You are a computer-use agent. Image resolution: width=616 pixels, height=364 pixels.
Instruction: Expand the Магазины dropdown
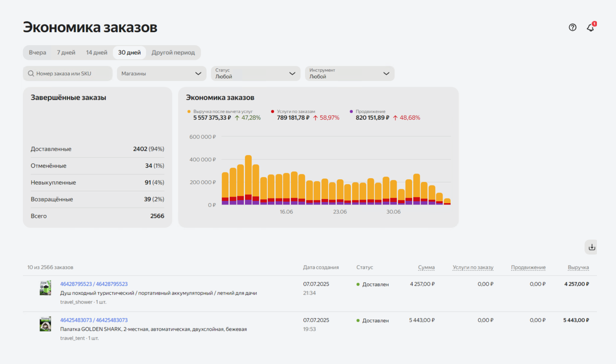[161, 74]
